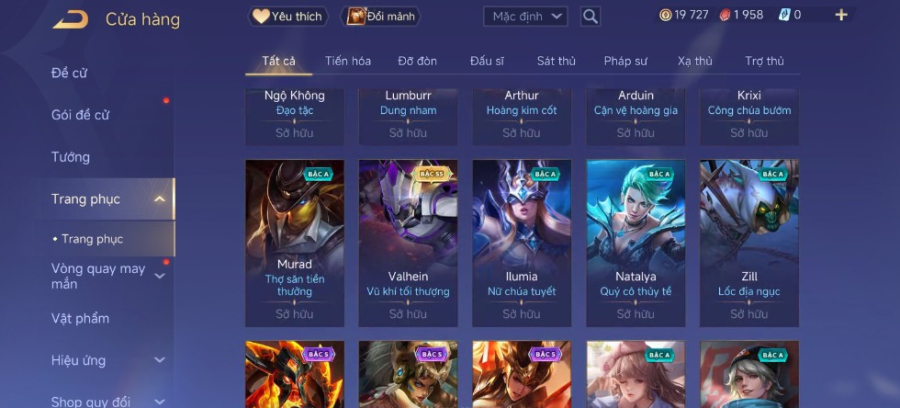This screenshot has width=900, height=408.
Task: Expand Vòng quay may mắn menu
Action: click(x=160, y=276)
